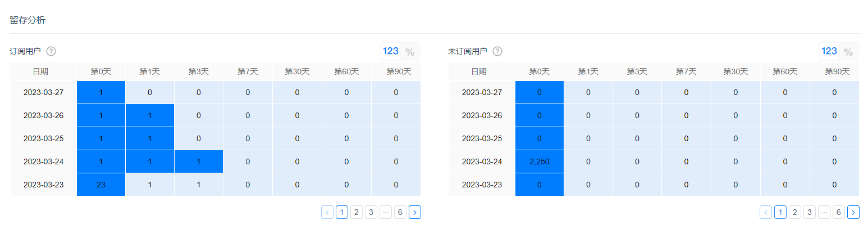
Task: Open help icon beside 订阅用户
Action: pyautogui.click(x=51, y=51)
